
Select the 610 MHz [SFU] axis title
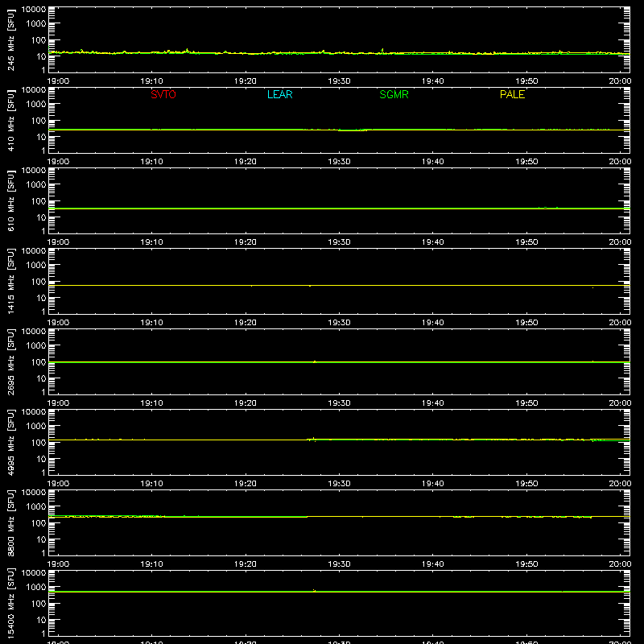[x=11, y=200]
